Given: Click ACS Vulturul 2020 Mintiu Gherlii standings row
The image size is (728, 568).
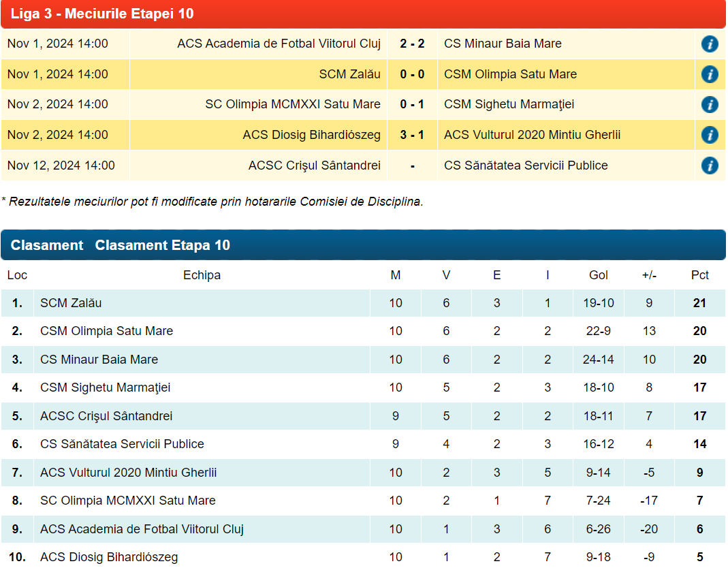Looking at the screenshot, I should [128, 473].
